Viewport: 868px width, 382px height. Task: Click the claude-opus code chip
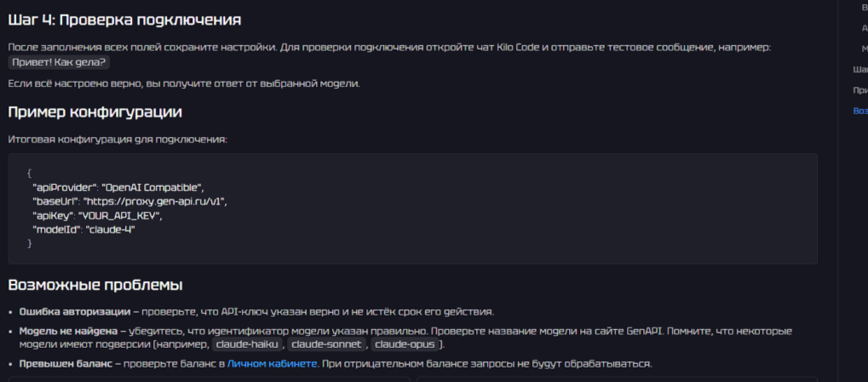point(404,344)
